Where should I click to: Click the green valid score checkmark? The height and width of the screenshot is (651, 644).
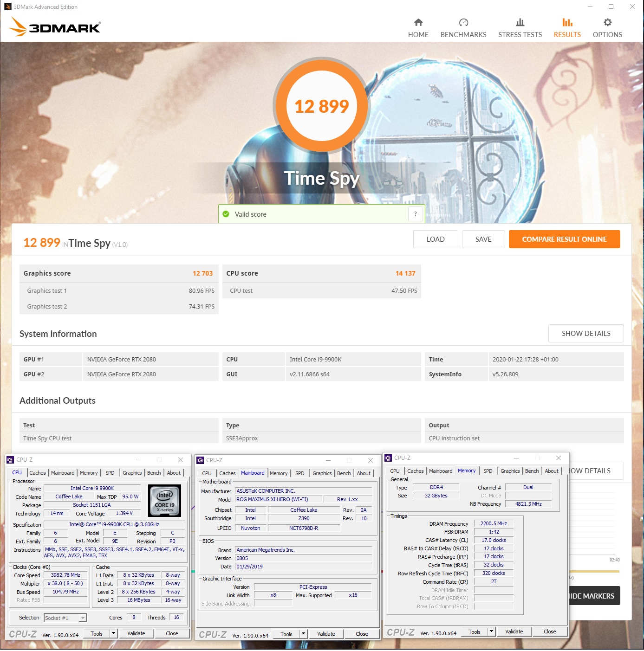226,214
